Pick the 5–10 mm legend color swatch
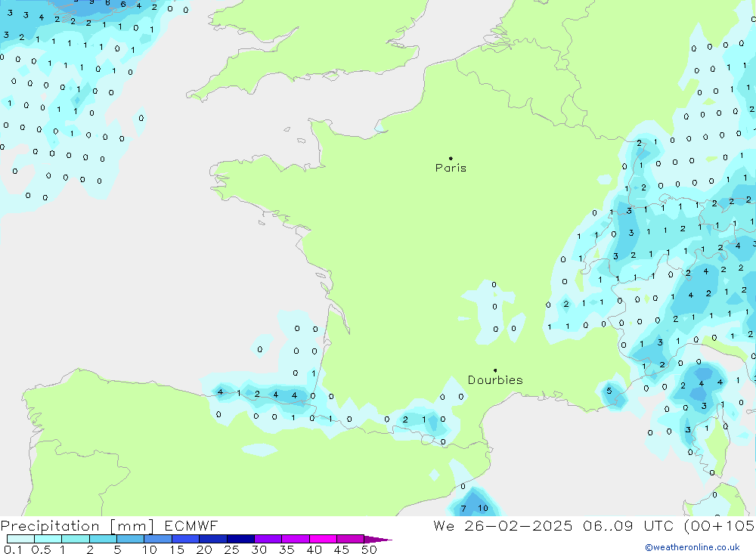The height and width of the screenshot is (554, 756). click(x=131, y=539)
